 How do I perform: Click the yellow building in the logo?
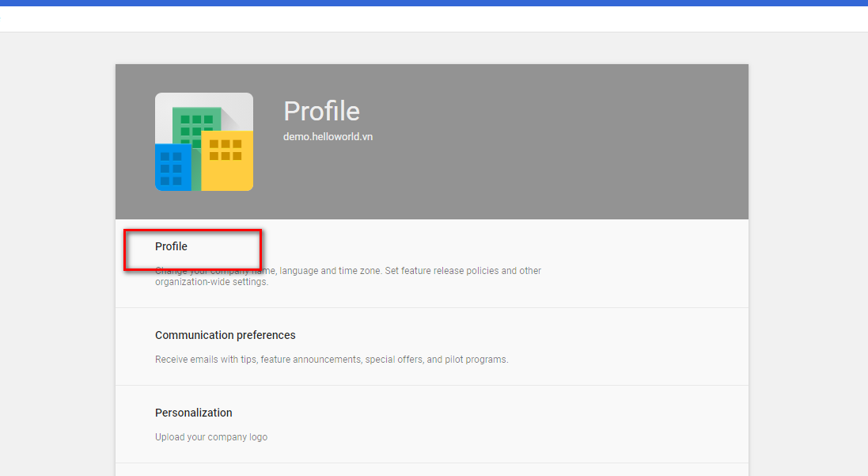tap(227, 161)
